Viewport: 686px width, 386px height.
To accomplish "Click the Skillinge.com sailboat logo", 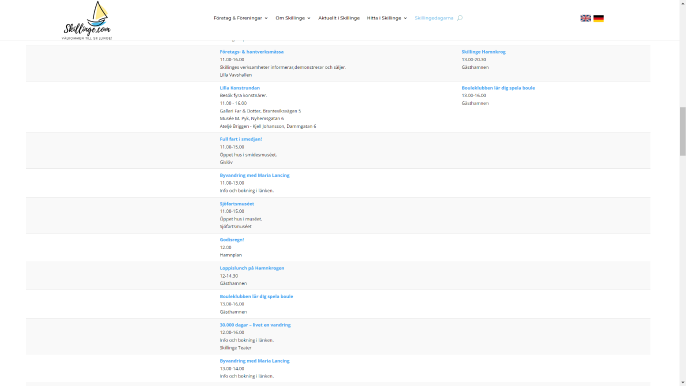I will 87,21.
